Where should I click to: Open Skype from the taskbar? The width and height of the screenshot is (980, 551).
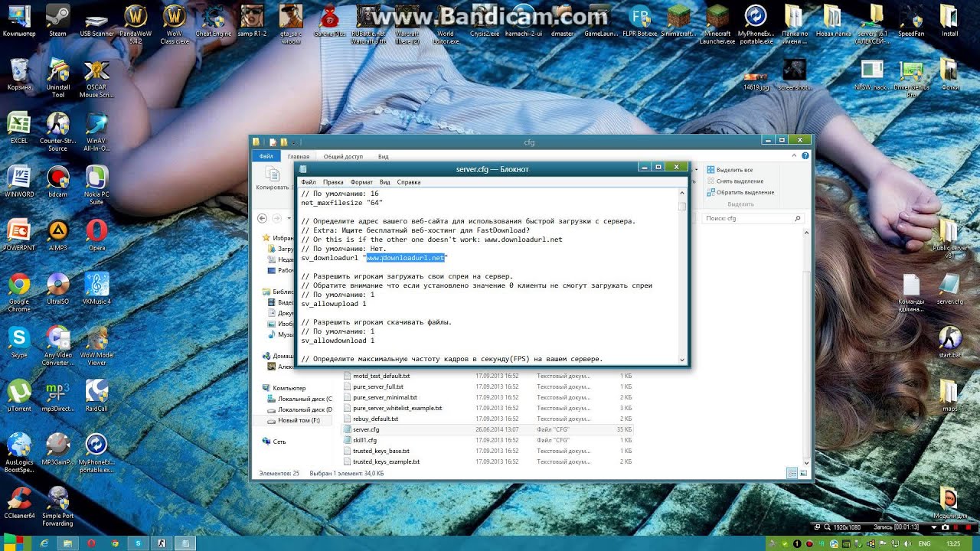click(139, 543)
